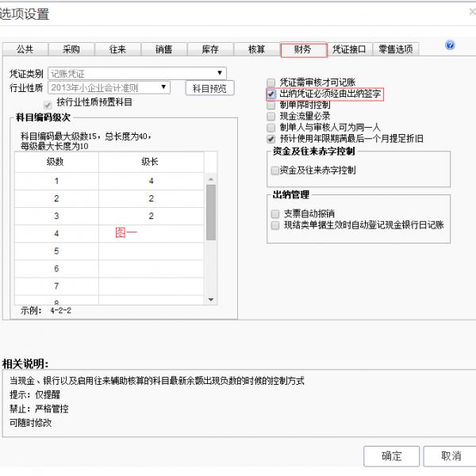
Task: Switch to the 公共 tab
Action: pyautogui.click(x=25, y=49)
